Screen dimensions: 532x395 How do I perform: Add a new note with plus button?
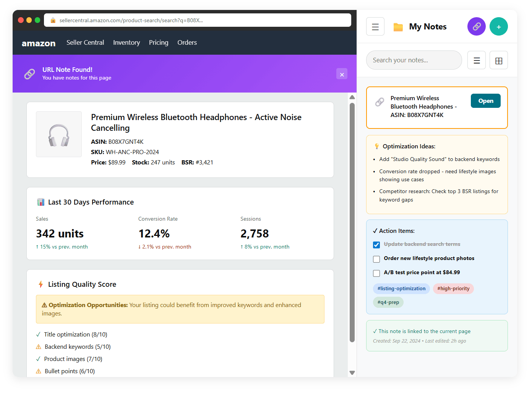tap(498, 27)
